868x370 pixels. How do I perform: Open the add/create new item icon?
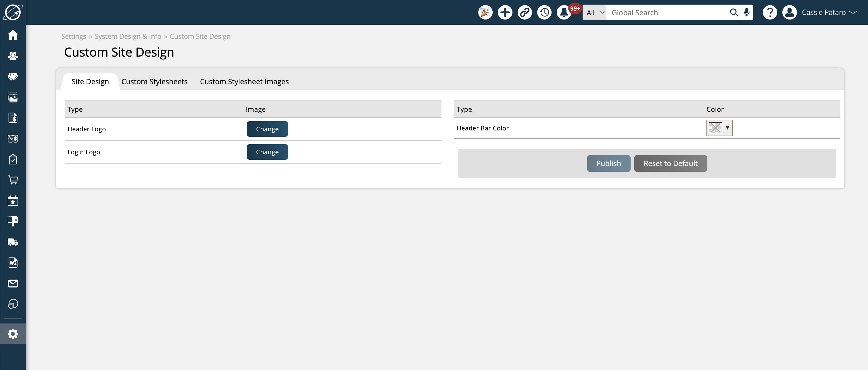pyautogui.click(x=505, y=12)
